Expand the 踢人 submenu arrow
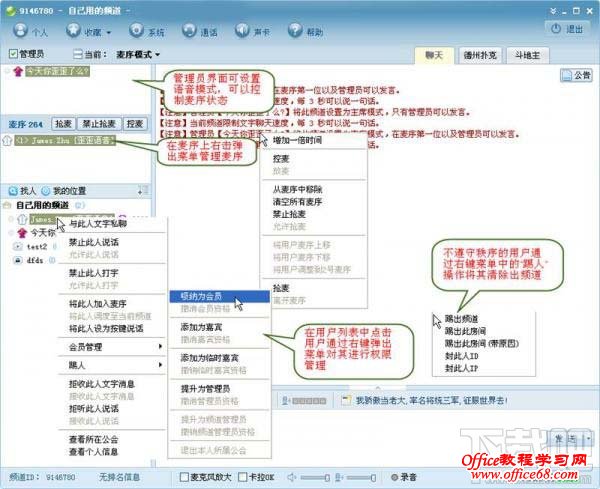600x489 pixels. click(160, 365)
